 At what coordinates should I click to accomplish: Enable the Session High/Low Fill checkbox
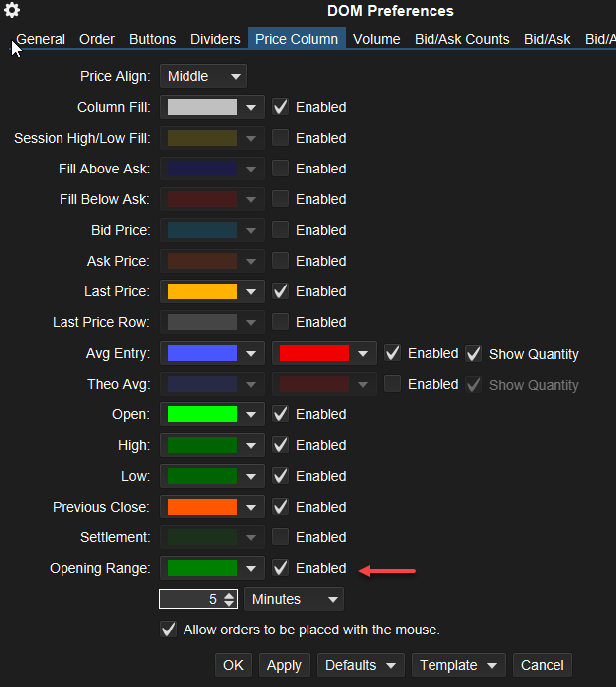point(281,138)
